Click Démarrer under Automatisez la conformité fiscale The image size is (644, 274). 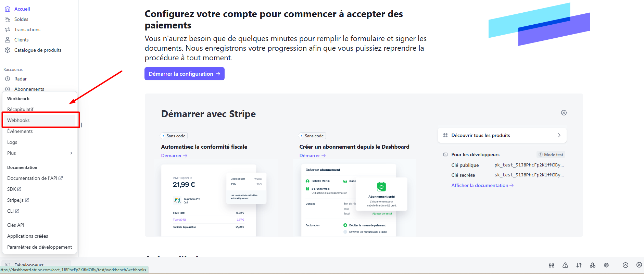click(x=174, y=155)
